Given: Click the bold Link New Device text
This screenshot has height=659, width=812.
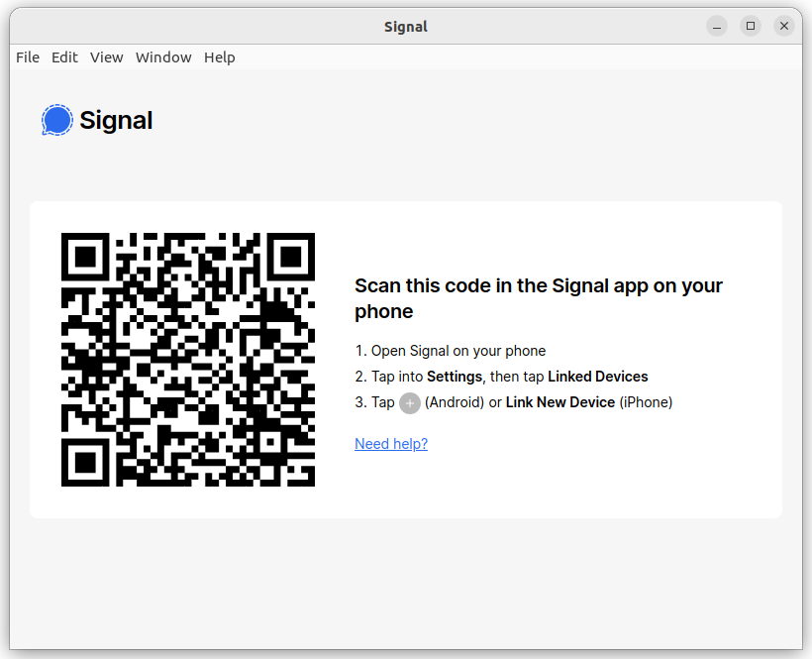Looking at the screenshot, I should coord(560,402).
